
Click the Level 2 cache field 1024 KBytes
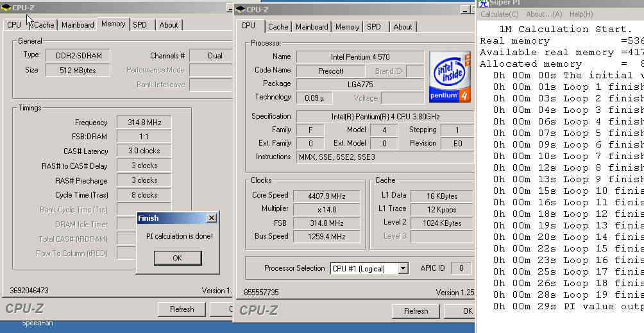442,223
